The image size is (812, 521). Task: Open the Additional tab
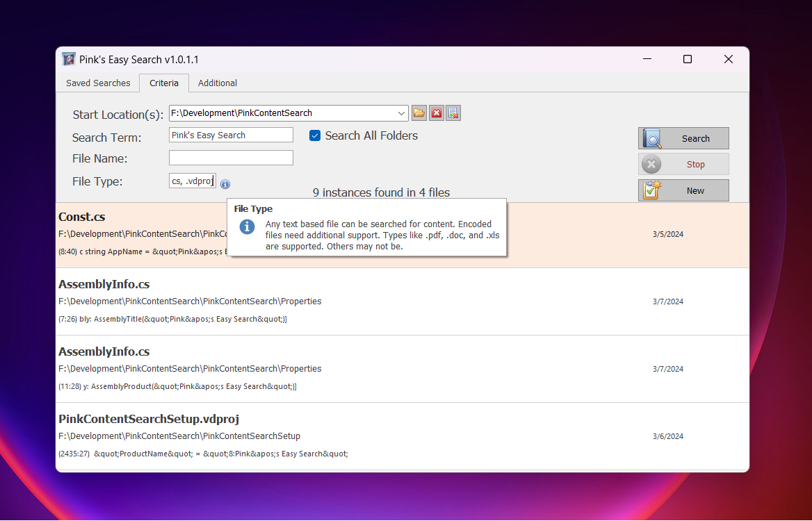click(218, 83)
